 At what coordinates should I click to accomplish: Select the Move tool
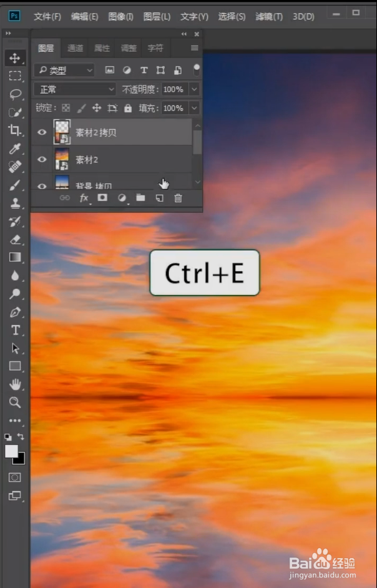point(15,58)
